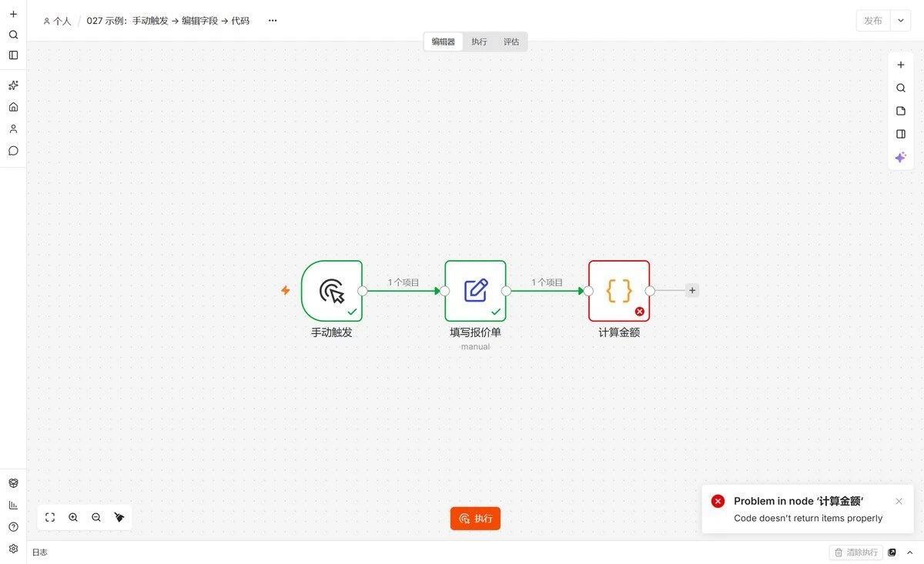Image resolution: width=924 pixels, height=564 pixels.
Task: Click the 手动触发 node label
Action: pos(332,332)
